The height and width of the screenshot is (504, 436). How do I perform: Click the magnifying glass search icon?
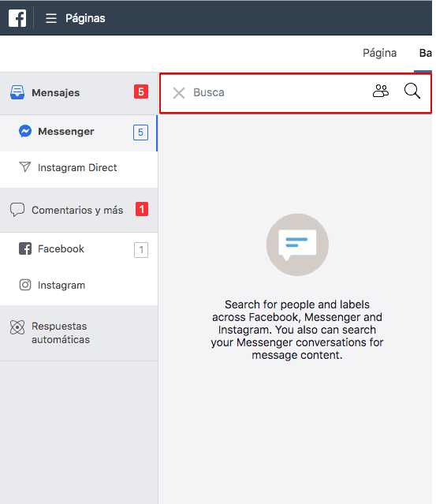(x=412, y=91)
